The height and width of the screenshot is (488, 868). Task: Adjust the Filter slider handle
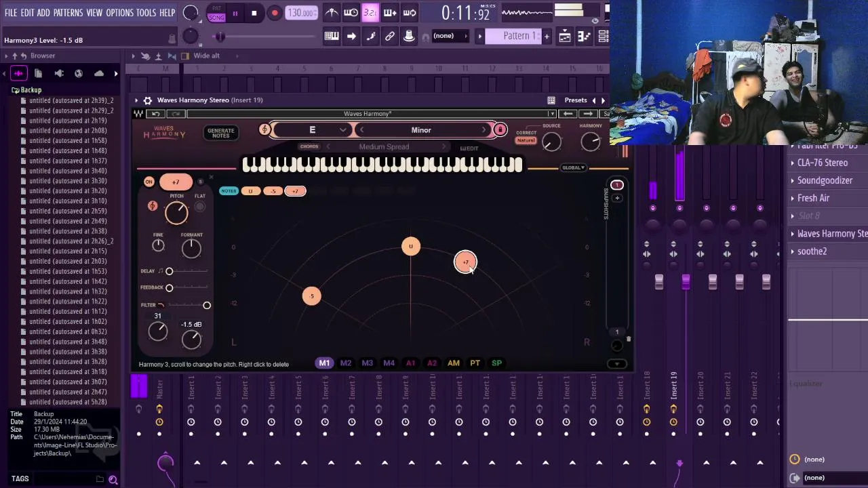207,305
